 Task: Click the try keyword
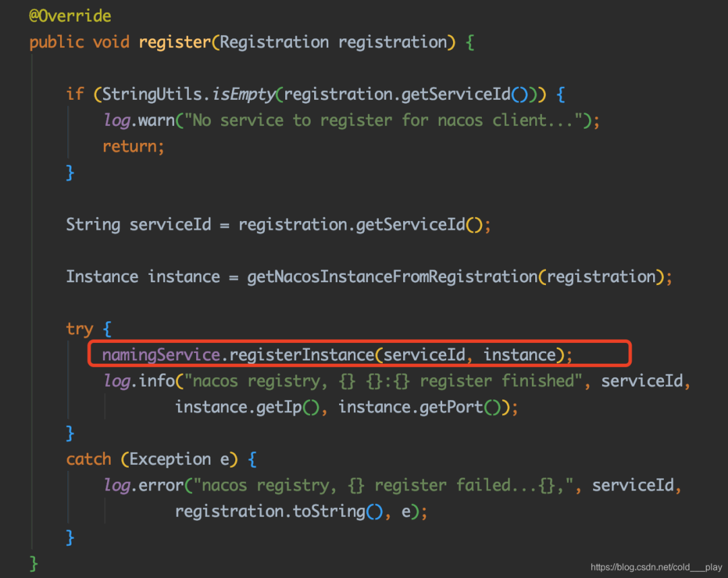pyautogui.click(x=80, y=329)
